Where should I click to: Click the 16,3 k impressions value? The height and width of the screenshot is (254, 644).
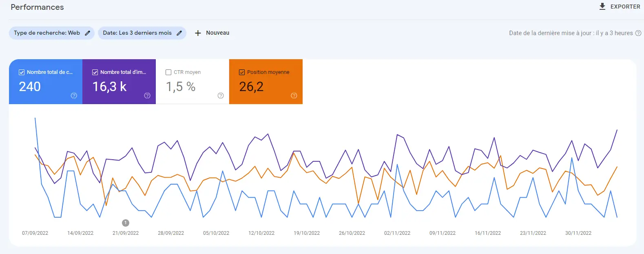pos(109,87)
